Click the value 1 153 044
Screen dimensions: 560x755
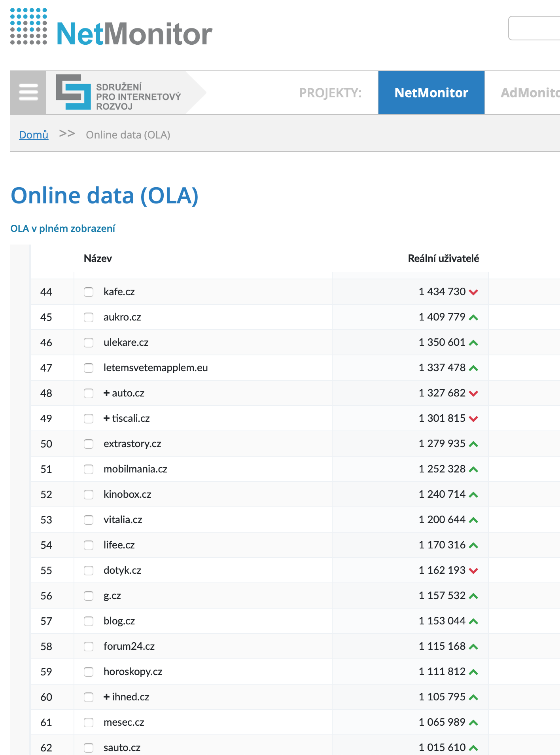pos(442,621)
